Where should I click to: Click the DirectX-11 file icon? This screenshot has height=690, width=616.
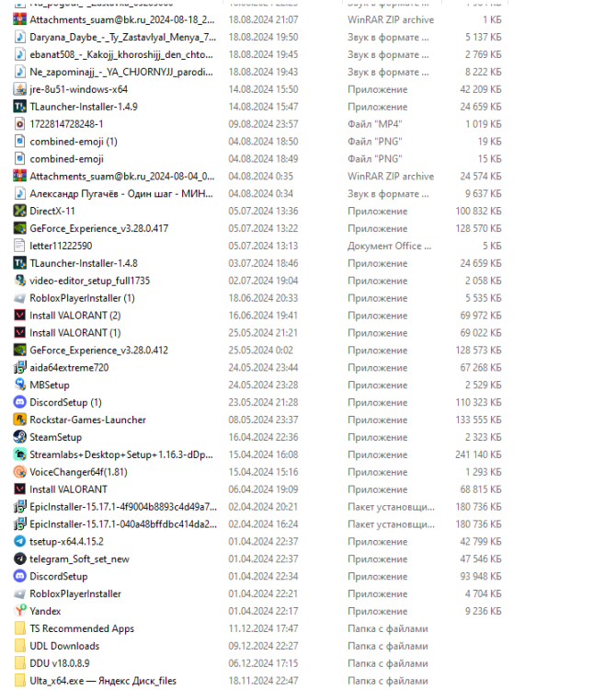[19, 211]
